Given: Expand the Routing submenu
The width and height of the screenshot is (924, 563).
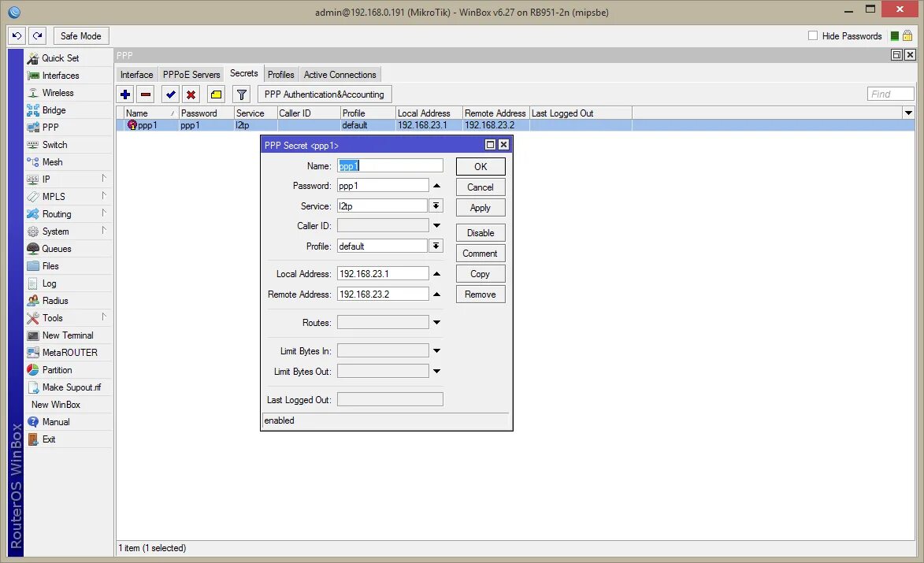Looking at the screenshot, I should (x=104, y=213).
